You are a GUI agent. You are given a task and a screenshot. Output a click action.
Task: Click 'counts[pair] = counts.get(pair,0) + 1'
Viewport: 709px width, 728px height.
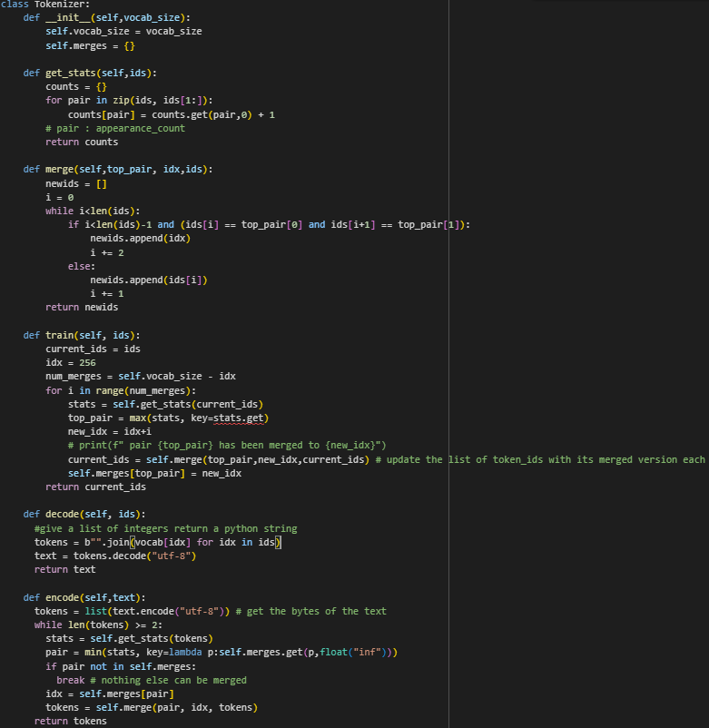[172, 114]
